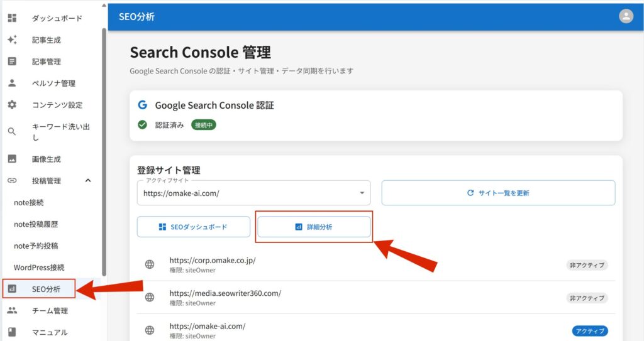Click the sidebar vertical scrollbar
Image resolution: width=644 pixels, height=341 pixels.
pyautogui.click(x=104, y=151)
